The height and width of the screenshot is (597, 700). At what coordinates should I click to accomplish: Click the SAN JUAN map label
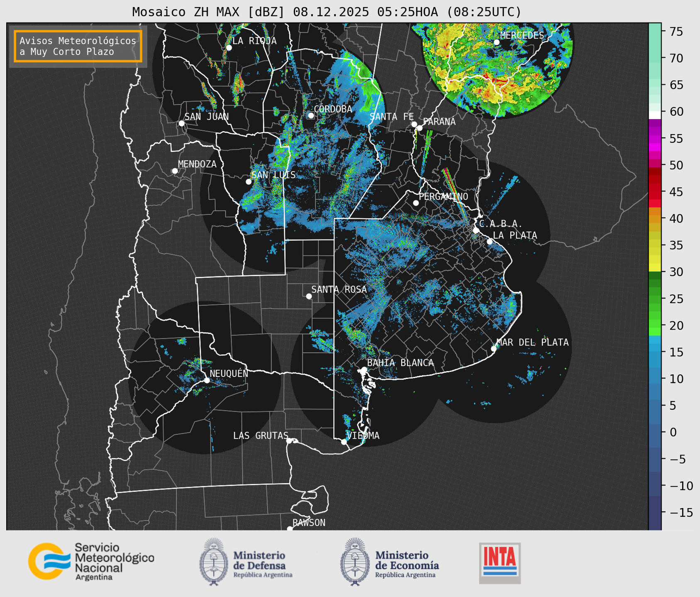click(x=207, y=117)
